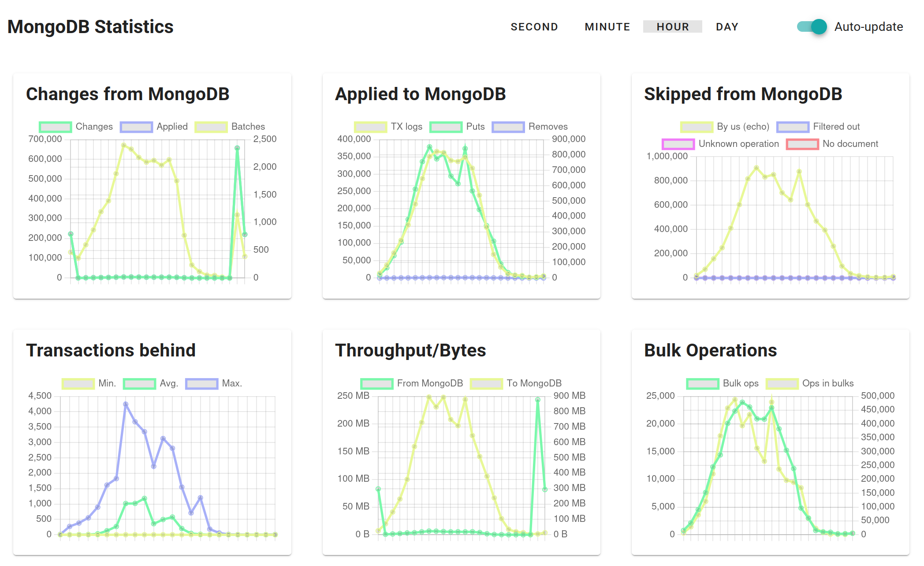Click the Unknown operation legend label
This screenshot has width=924, height=566.
pos(739,144)
